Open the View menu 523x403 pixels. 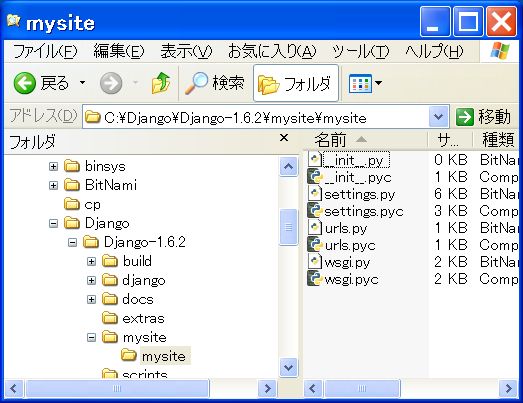point(186,52)
